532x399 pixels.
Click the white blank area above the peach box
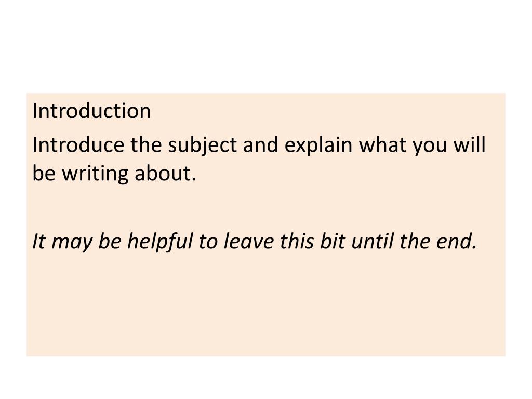click(x=266, y=46)
